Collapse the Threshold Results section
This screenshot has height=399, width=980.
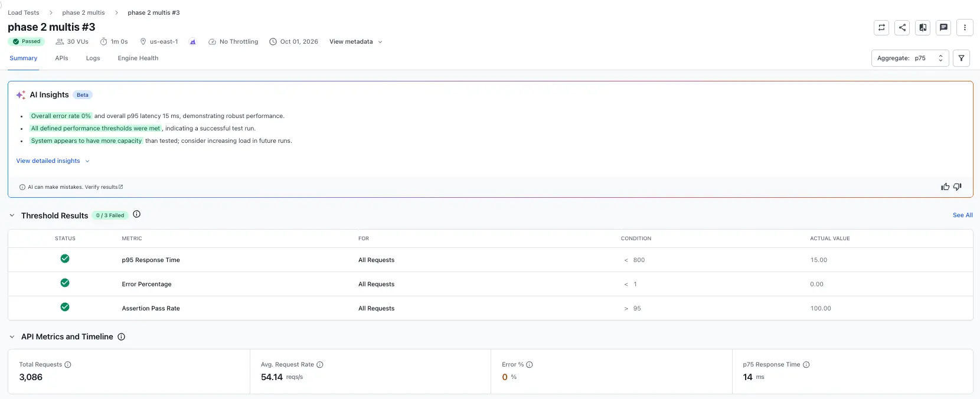[12, 215]
